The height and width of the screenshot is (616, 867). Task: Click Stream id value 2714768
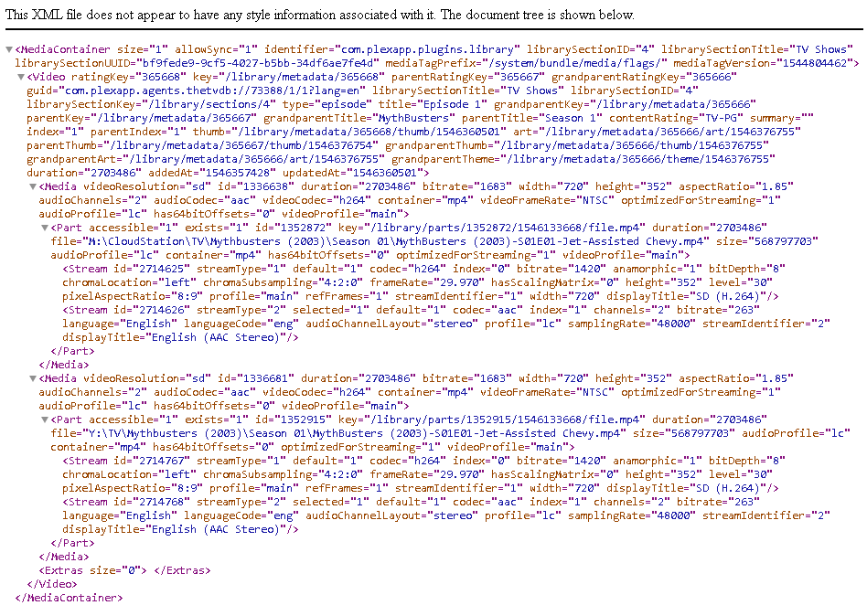coord(162,502)
